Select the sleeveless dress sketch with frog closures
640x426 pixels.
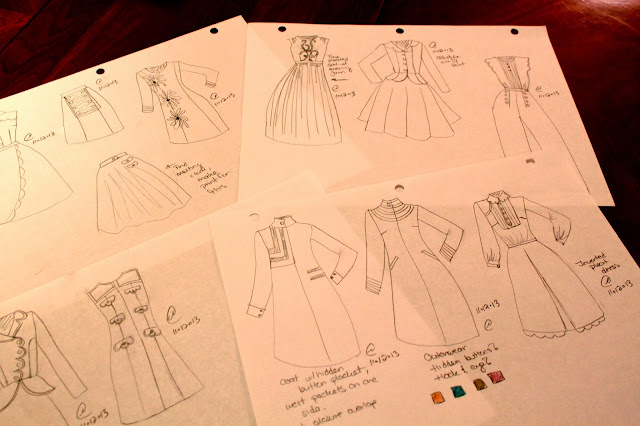point(144,346)
